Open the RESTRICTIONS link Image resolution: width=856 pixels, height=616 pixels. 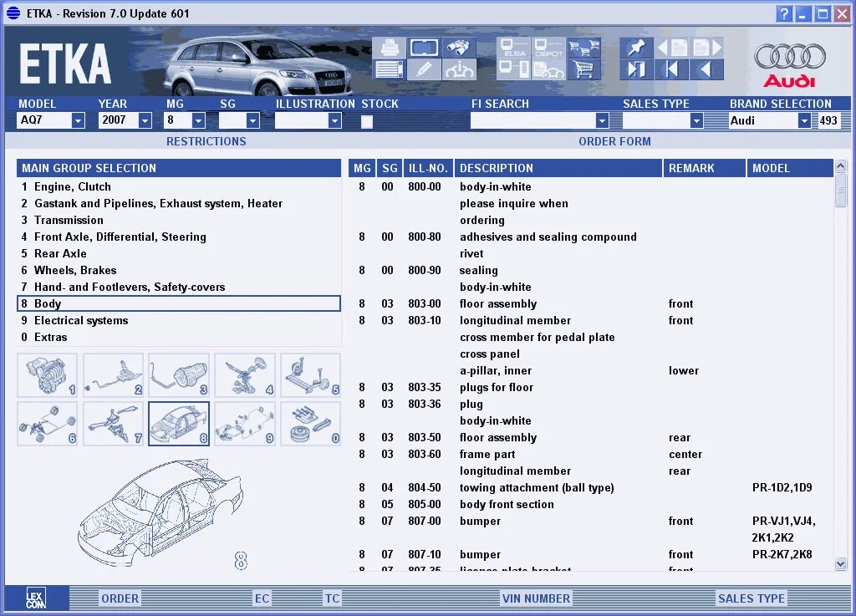(x=206, y=141)
